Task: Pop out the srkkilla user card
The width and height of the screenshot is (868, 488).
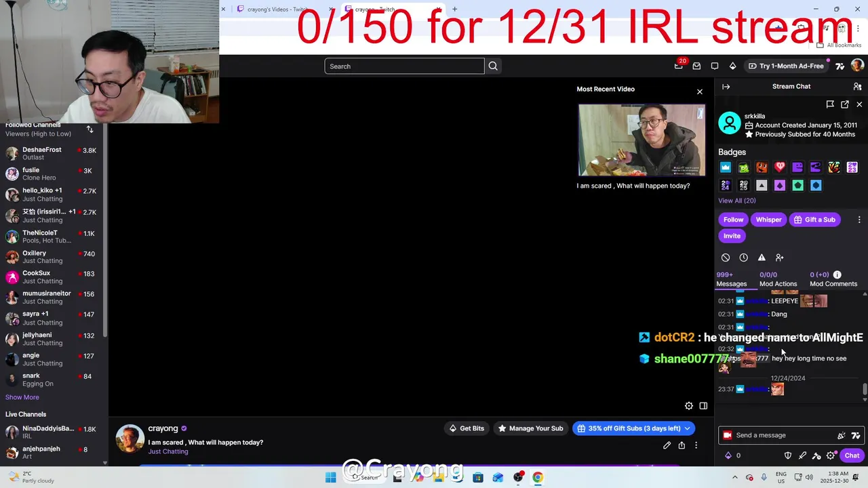Action: [x=845, y=104]
